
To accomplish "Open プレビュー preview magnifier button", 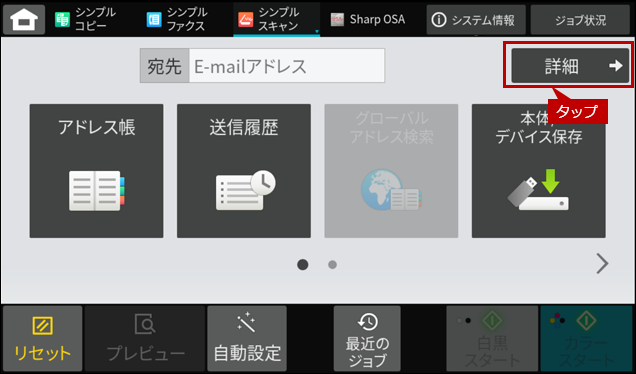I will tap(145, 339).
